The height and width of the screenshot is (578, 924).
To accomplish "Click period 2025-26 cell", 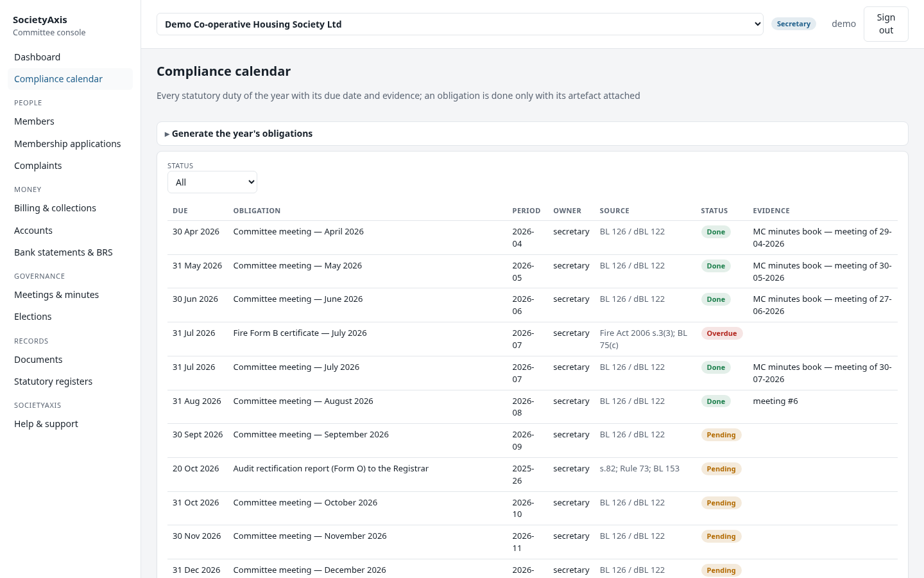I will click(523, 475).
